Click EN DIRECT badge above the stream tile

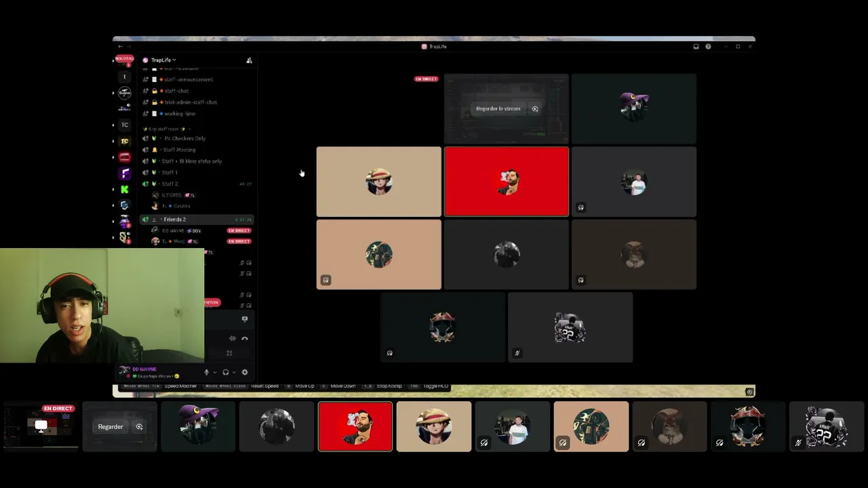[427, 79]
